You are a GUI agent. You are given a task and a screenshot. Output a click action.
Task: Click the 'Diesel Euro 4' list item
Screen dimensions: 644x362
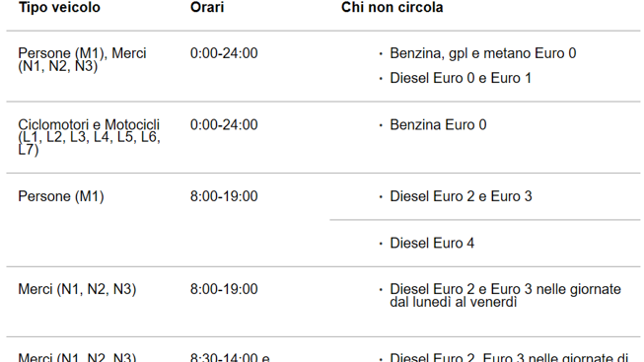pos(432,244)
